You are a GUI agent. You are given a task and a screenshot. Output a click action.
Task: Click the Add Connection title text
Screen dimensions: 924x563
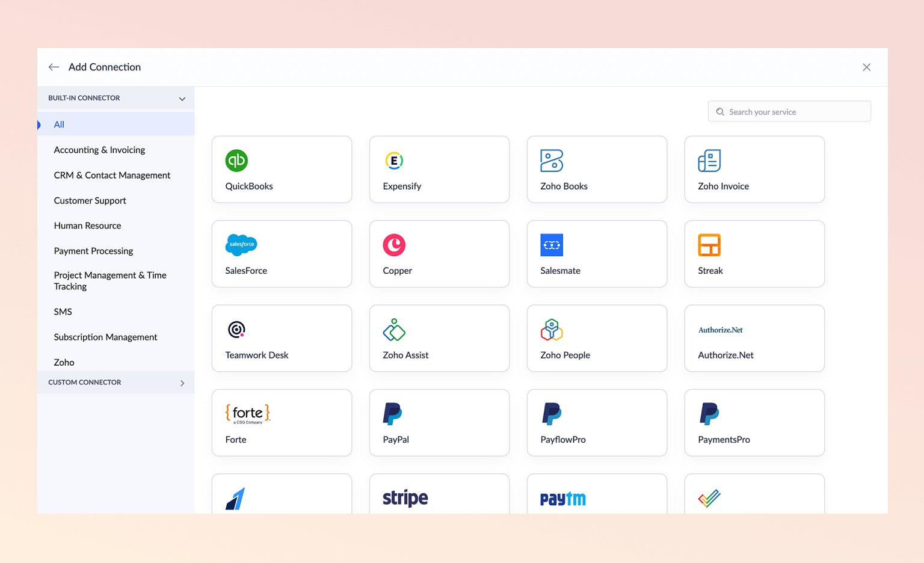pyautogui.click(x=105, y=67)
